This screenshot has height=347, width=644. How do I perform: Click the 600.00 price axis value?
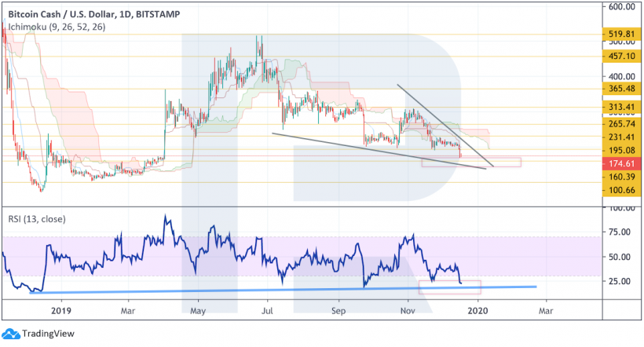[x=622, y=6]
